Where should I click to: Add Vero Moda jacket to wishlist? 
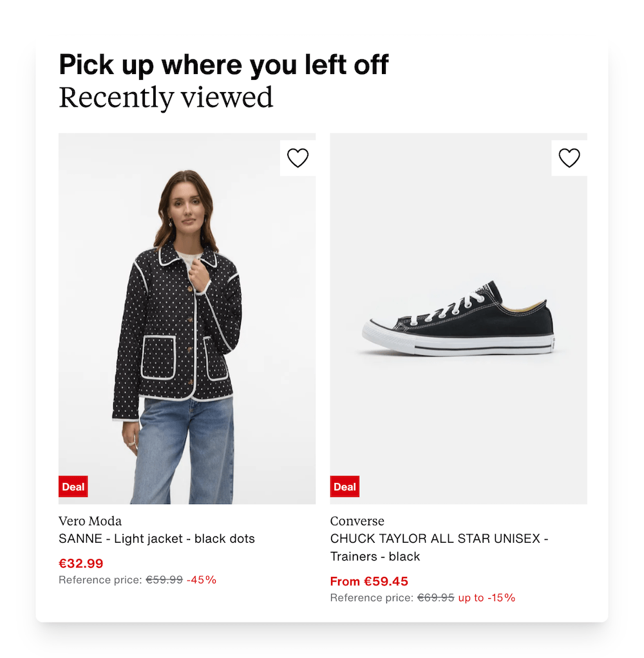point(298,158)
